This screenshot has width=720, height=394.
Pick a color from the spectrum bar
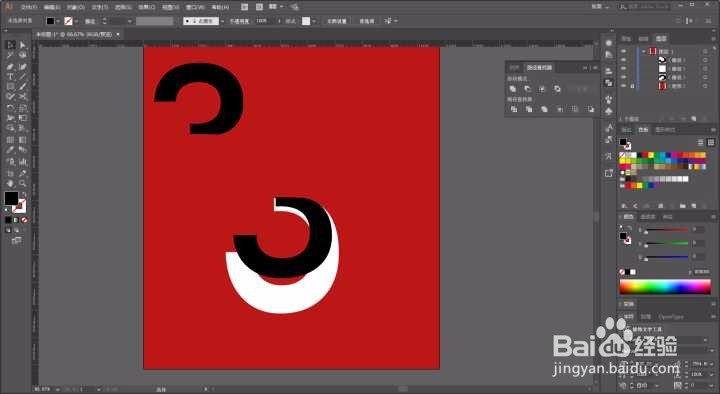tap(665, 287)
